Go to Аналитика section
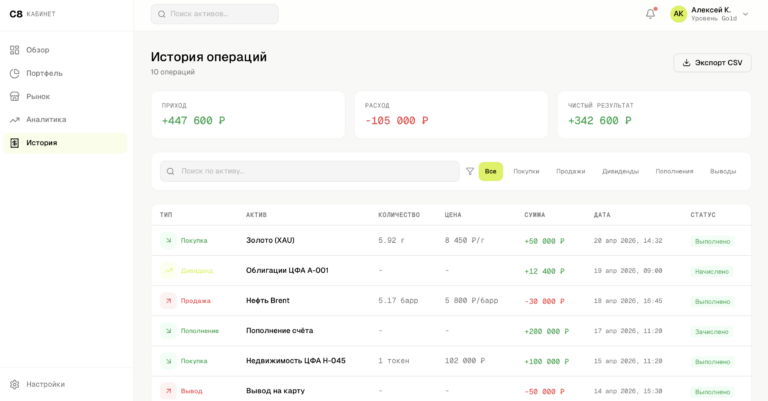 point(46,119)
